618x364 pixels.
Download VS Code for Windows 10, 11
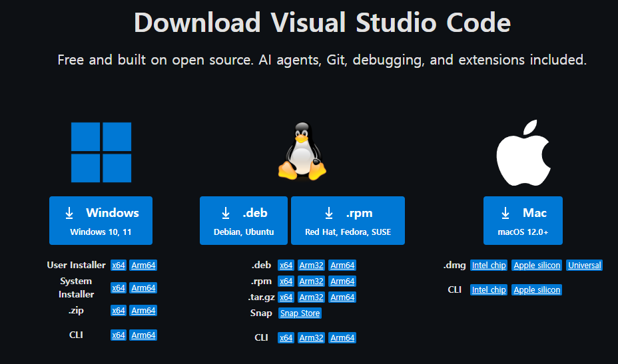pyautogui.click(x=101, y=221)
